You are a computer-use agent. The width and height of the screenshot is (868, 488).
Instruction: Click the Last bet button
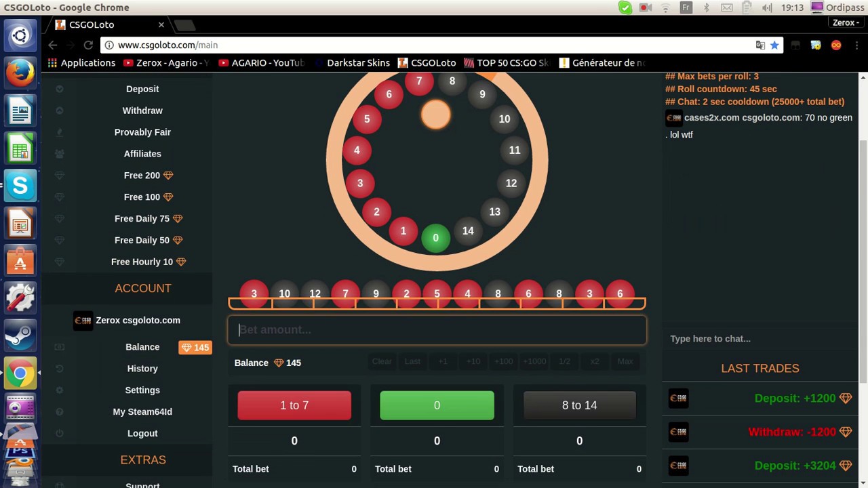click(412, 361)
